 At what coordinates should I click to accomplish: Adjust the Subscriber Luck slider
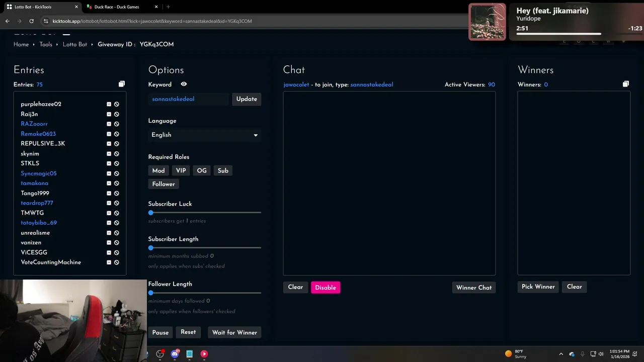pyautogui.click(x=205, y=213)
